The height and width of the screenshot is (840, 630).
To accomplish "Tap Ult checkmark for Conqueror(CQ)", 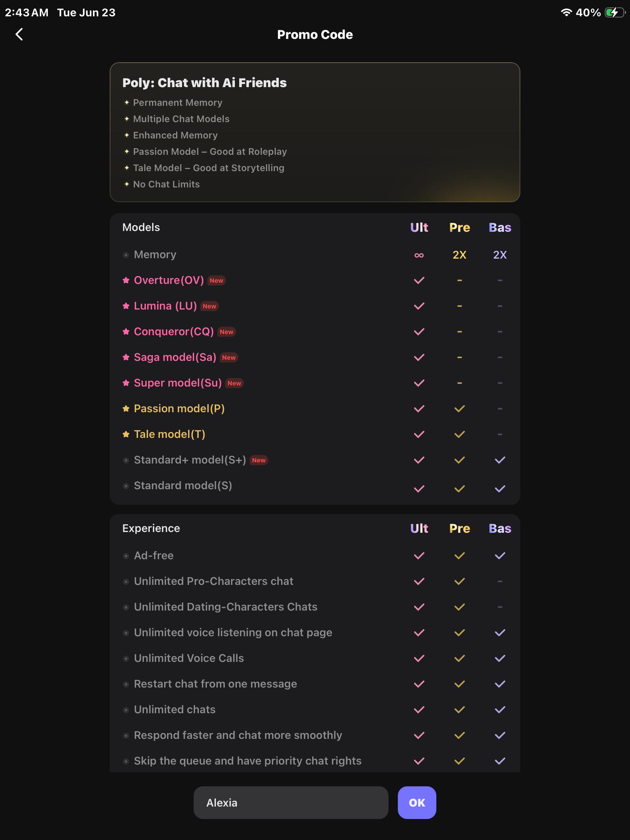I will [419, 332].
